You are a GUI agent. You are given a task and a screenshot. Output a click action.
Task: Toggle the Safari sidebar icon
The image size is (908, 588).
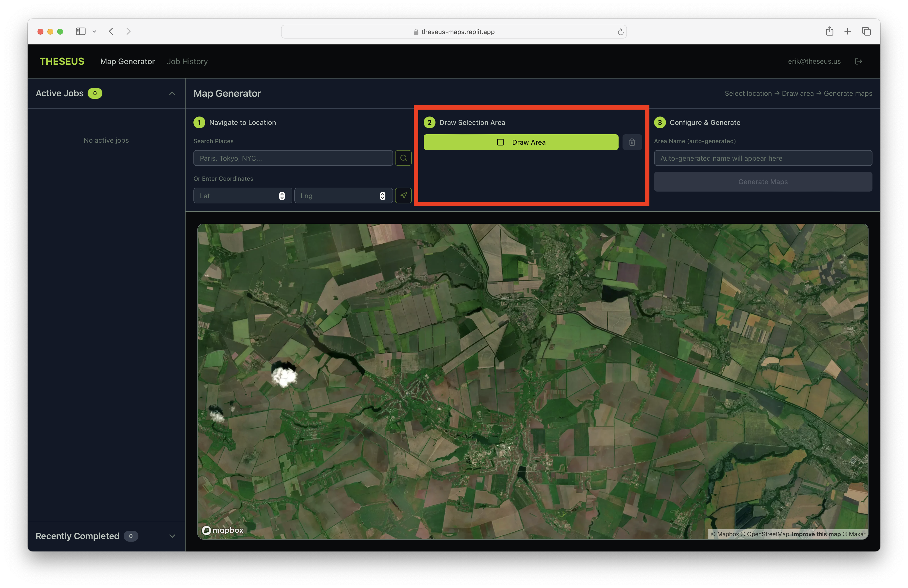coord(80,31)
